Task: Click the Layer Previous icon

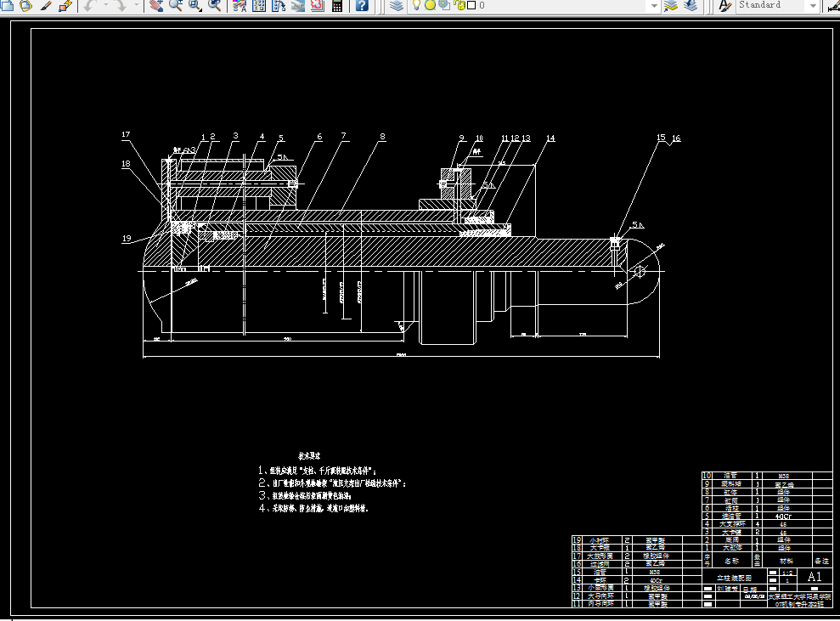Action: point(691,5)
